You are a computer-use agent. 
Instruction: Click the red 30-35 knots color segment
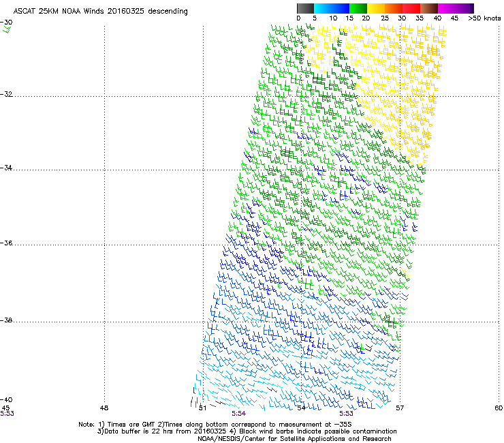click(411, 8)
